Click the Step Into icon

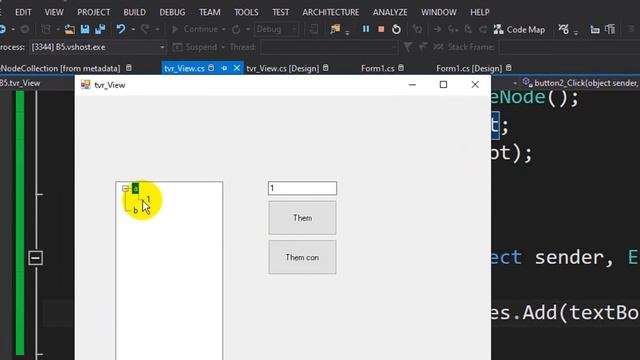453,29
